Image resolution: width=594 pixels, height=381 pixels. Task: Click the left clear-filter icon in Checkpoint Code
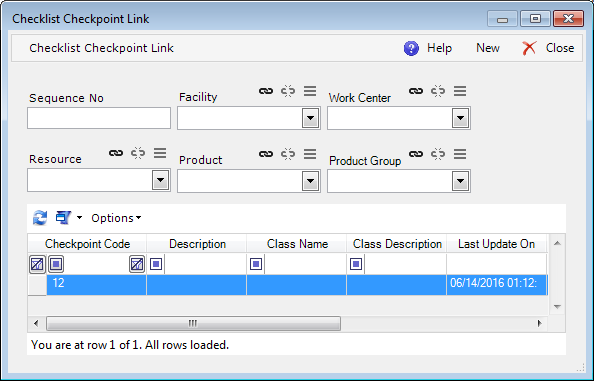pos(37,264)
